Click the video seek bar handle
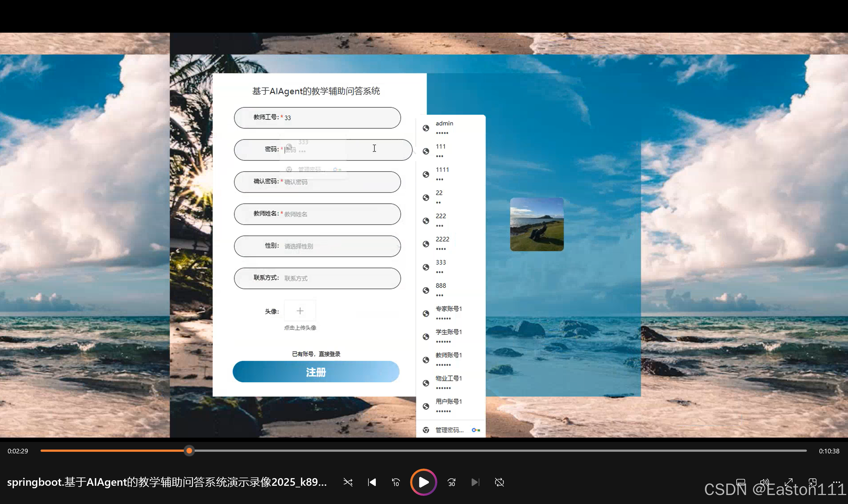 tap(189, 451)
